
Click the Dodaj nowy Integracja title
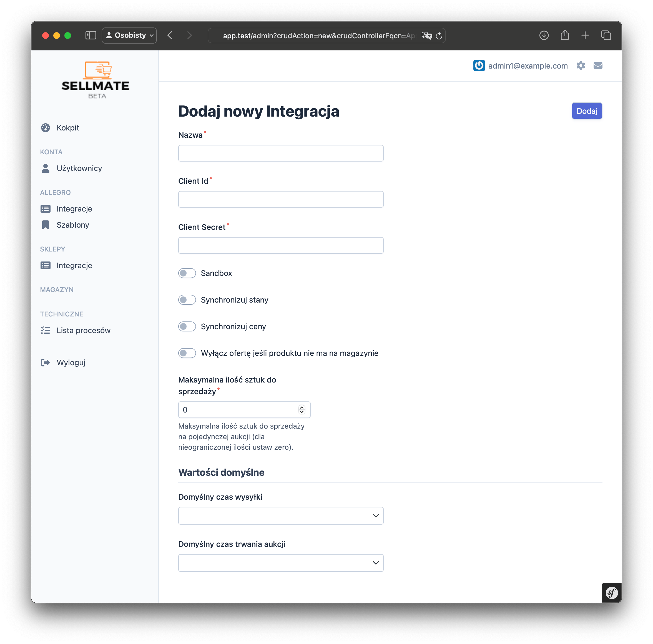click(x=258, y=111)
